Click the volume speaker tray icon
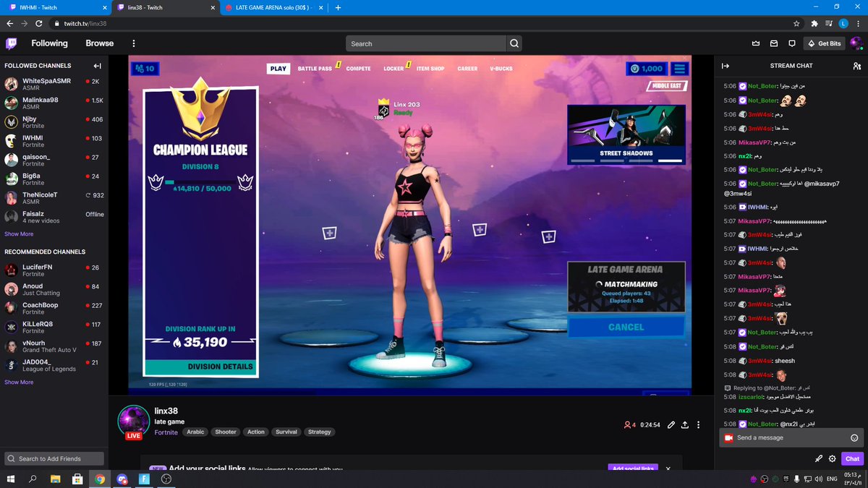The image size is (868, 488). [x=819, y=479]
